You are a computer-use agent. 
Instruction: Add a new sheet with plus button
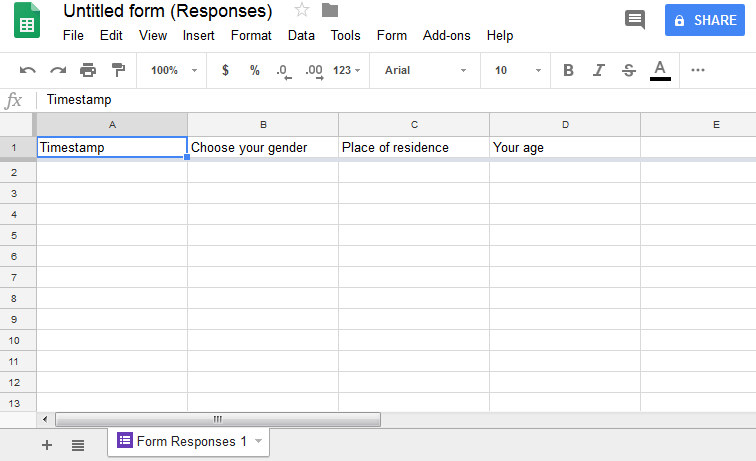click(x=46, y=445)
